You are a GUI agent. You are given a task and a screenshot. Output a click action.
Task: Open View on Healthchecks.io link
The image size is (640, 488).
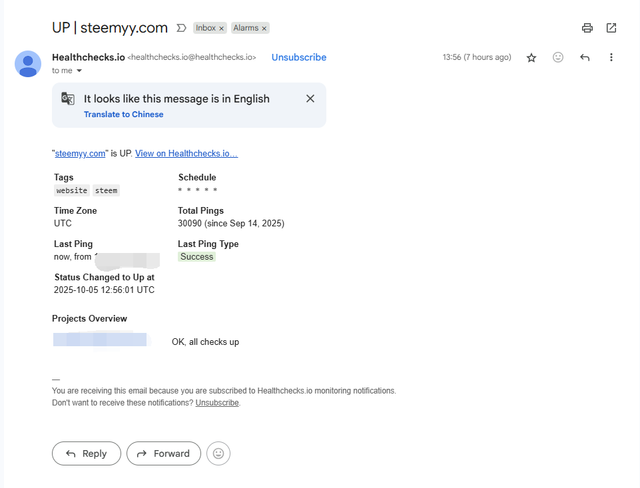point(186,153)
